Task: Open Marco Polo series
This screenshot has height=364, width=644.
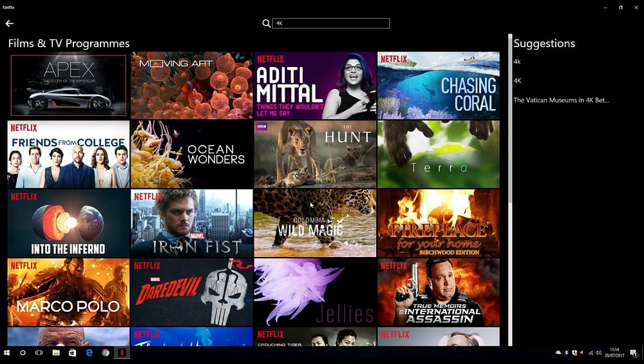Action: (x=69, y=292)
